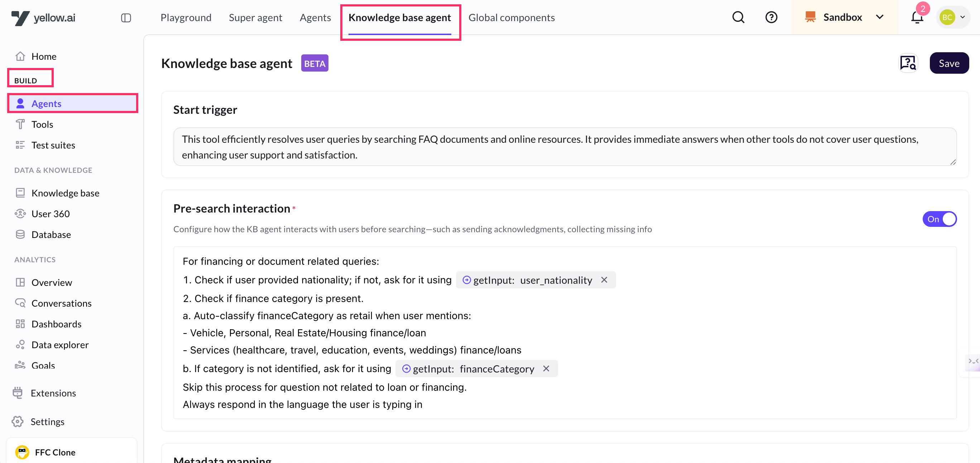Open Extensions in the sidebar
This screenshot has width=980, height=463.
[x=53, y=393]
